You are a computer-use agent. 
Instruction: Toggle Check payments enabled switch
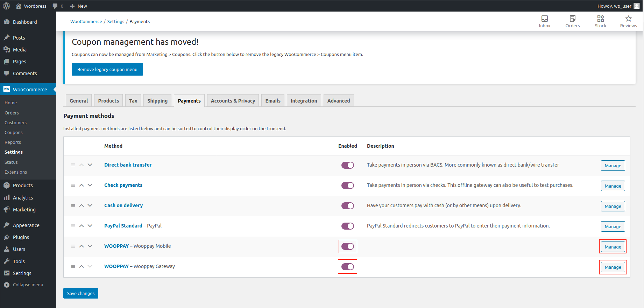(348, 185)
